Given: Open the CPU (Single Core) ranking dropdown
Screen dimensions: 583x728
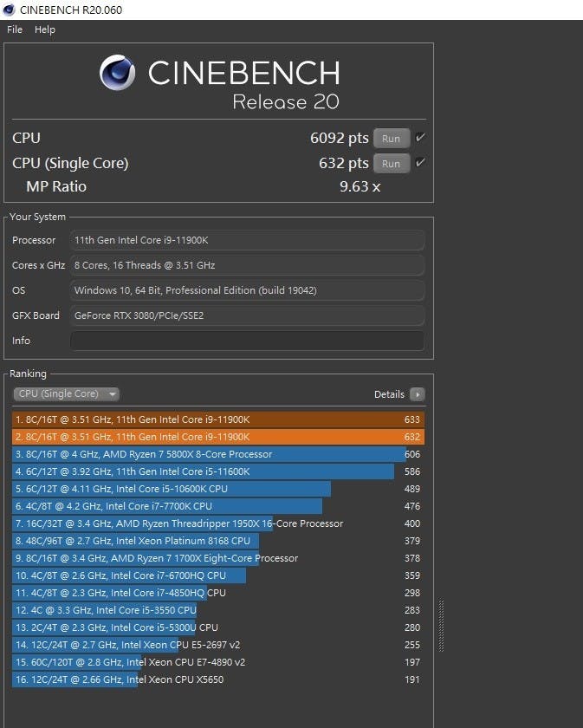Looking at the screenshot, I should (67, 393).
